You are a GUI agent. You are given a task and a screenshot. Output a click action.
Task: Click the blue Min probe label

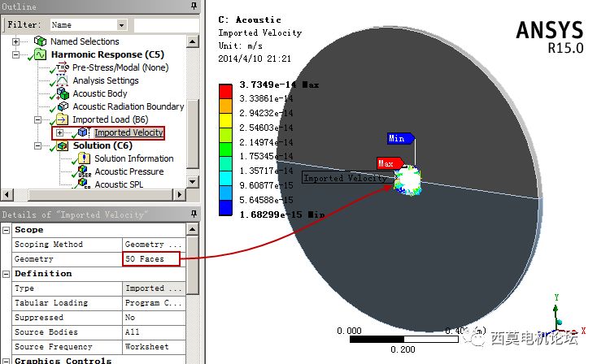pos(400,138)
